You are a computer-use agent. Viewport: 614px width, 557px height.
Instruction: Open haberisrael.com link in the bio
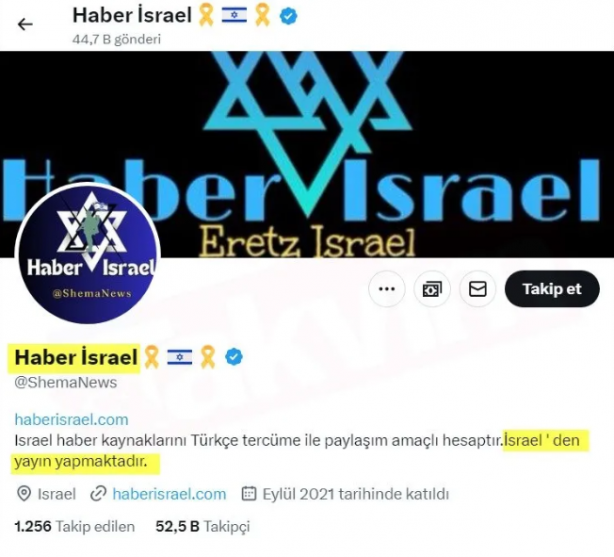point(72,420)
